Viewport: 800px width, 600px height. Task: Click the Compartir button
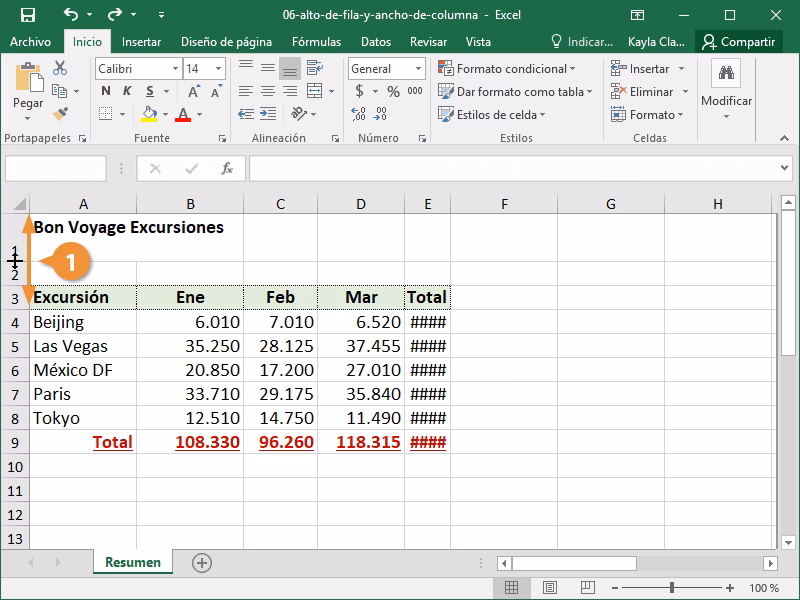coord(739,42)
